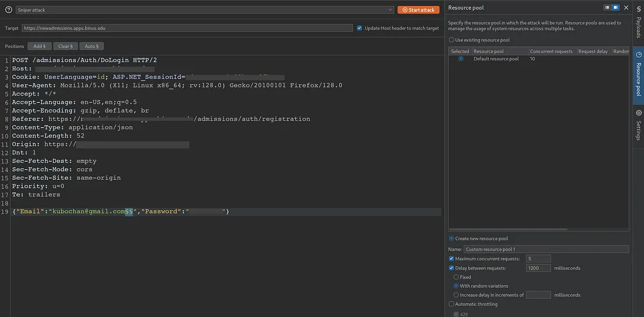
Task: Click the Default resource pool name cell
Action: 496,59
